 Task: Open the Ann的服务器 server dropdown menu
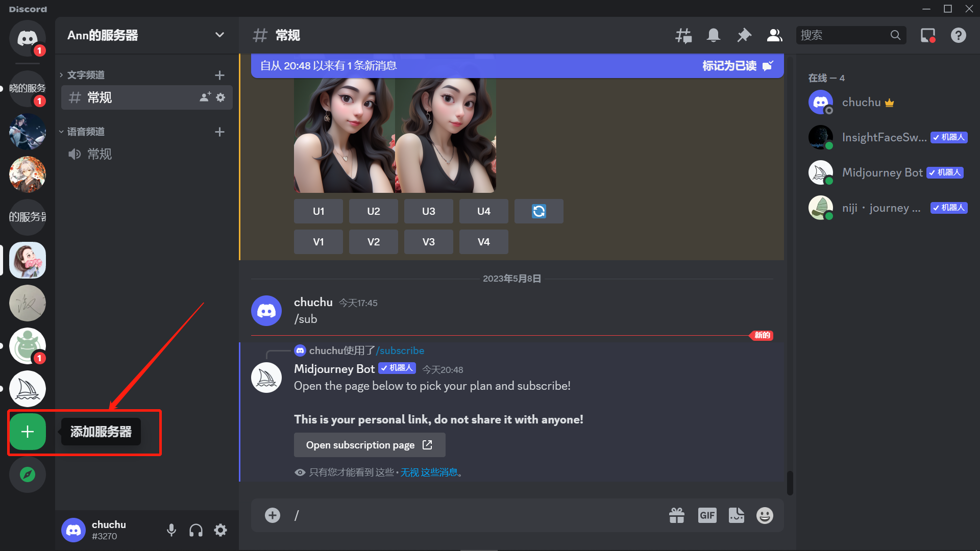pyautogui.click(x=219, y=35)
